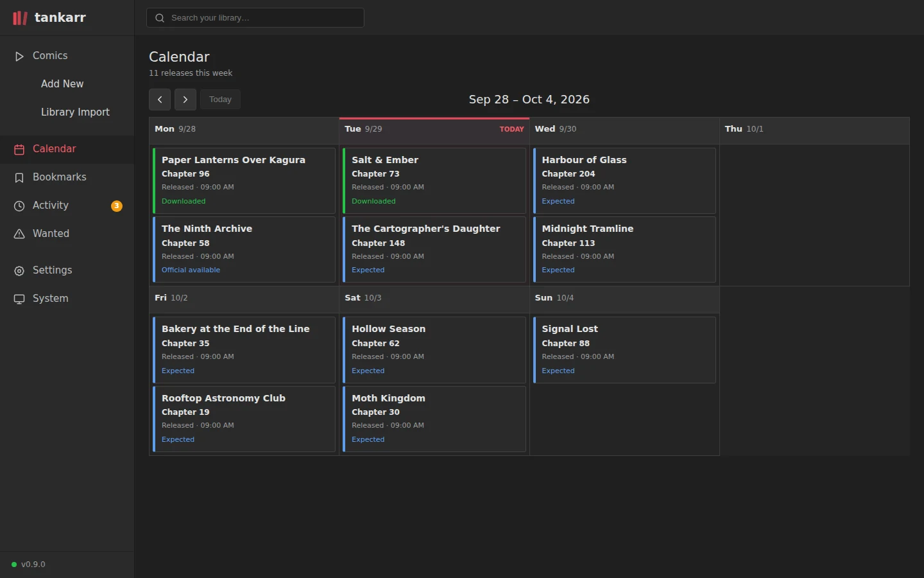
Task: Open the Signal Lost release card
Action: point(624,350)
